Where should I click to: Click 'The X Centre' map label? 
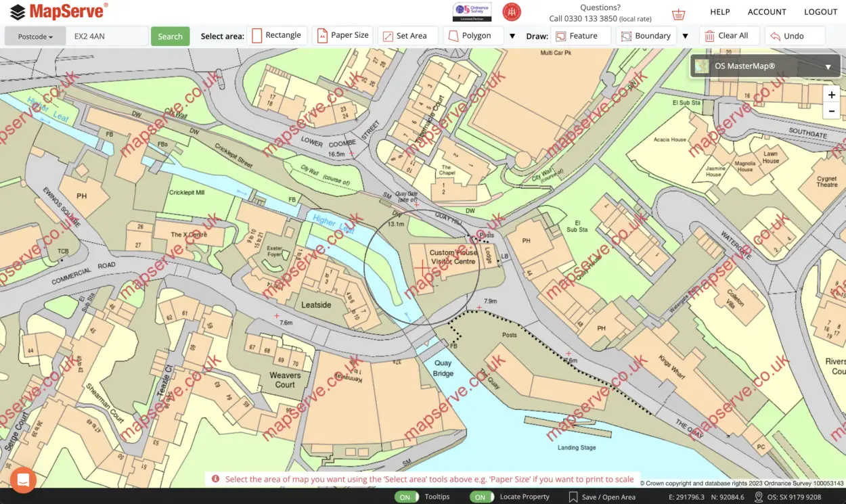pos(189,235)
